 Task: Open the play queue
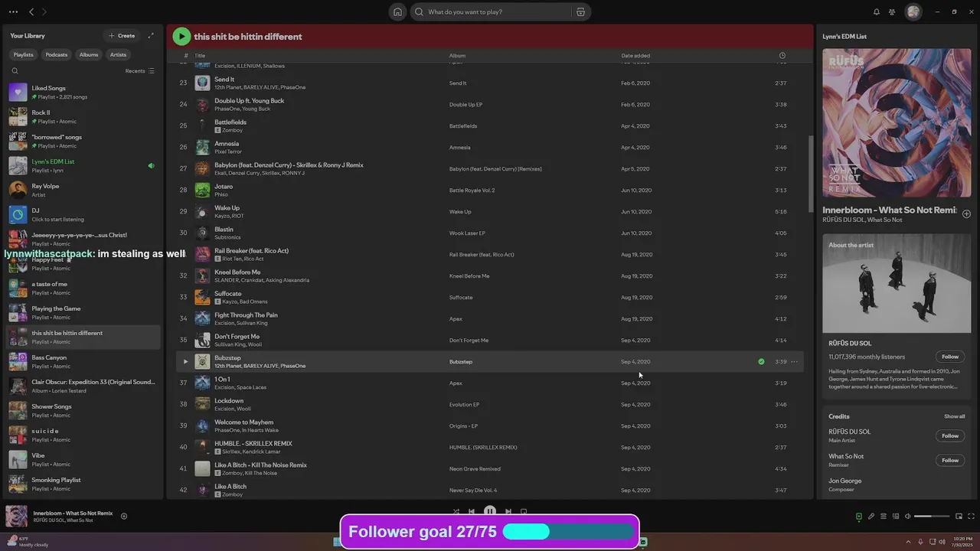tap(883, 516)
